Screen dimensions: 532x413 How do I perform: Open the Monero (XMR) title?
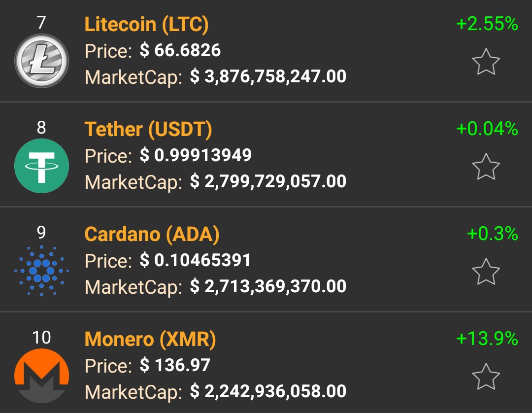pos(150,339)
